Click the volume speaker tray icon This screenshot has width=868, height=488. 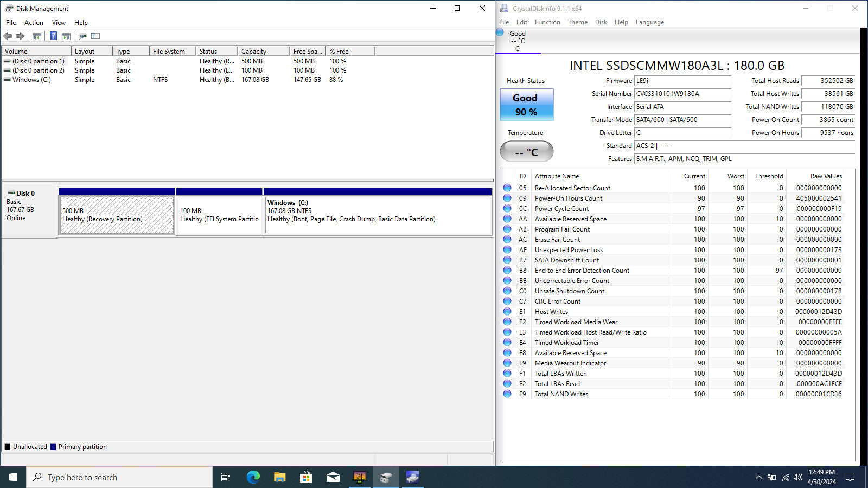click(x=797, y=477)
